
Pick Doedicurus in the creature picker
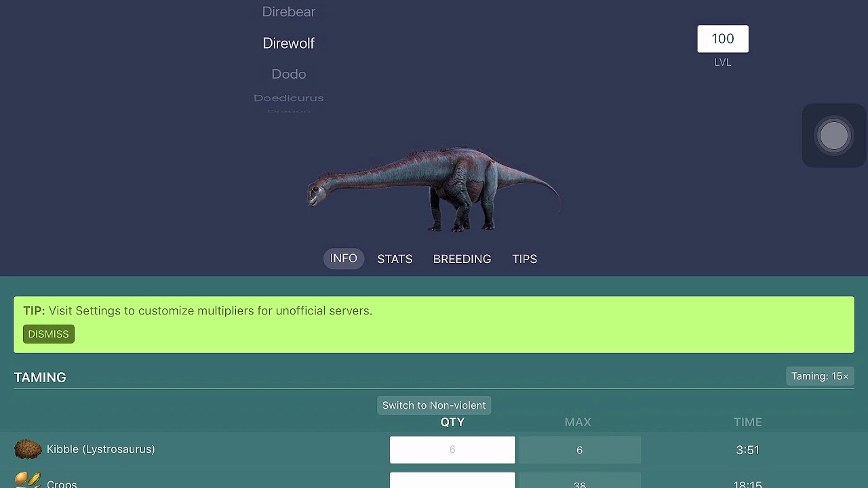(x=289, y=98)
